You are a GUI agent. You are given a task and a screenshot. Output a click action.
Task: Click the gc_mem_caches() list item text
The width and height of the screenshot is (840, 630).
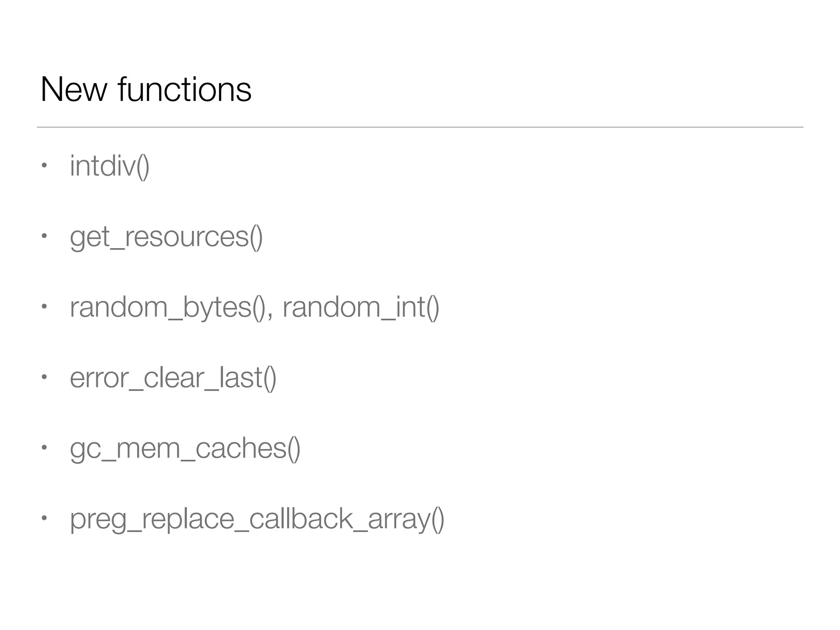185,448
